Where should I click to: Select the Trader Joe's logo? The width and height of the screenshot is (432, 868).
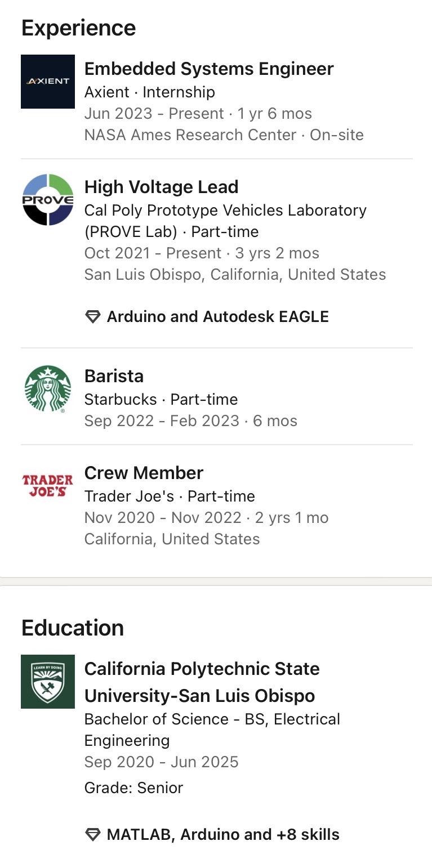pyautogui.click(x=48, y=485)
